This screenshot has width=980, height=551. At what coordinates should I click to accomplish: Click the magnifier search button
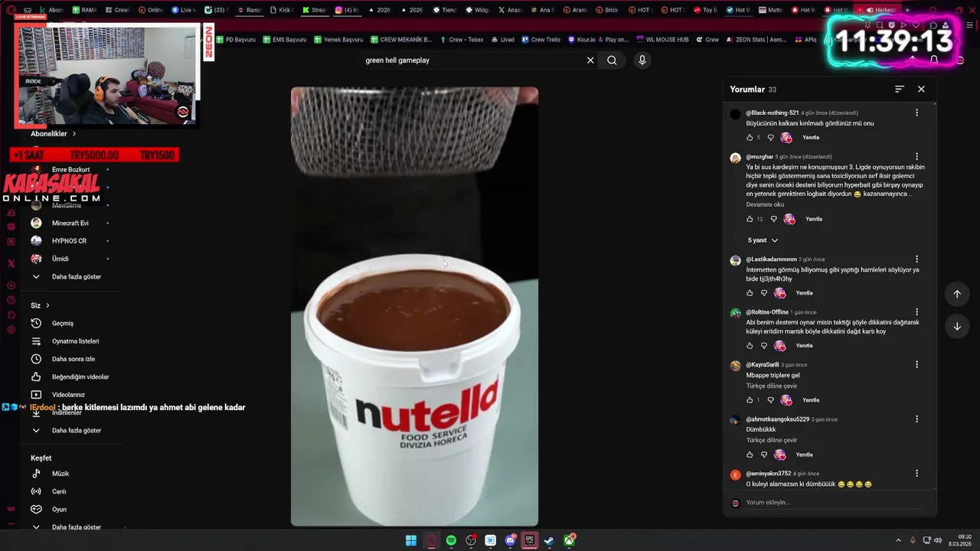point(612,60)
